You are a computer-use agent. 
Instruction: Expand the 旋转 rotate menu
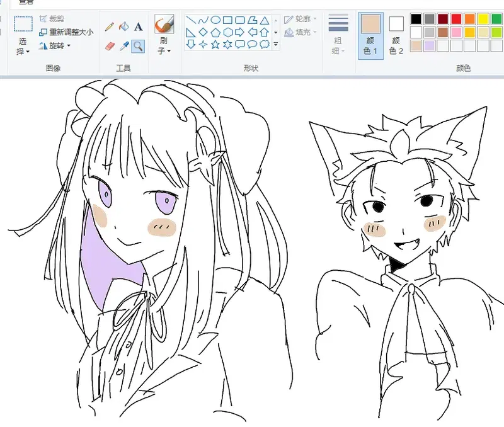pos(54,46)
